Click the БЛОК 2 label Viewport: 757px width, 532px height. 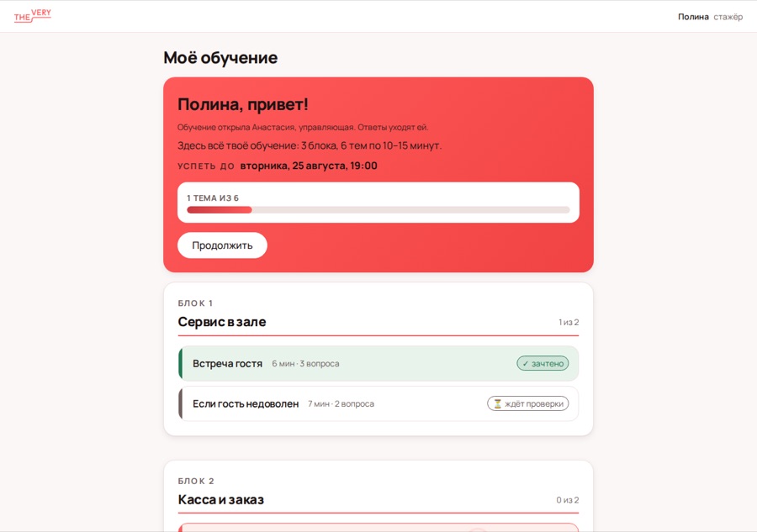point(195,482)
